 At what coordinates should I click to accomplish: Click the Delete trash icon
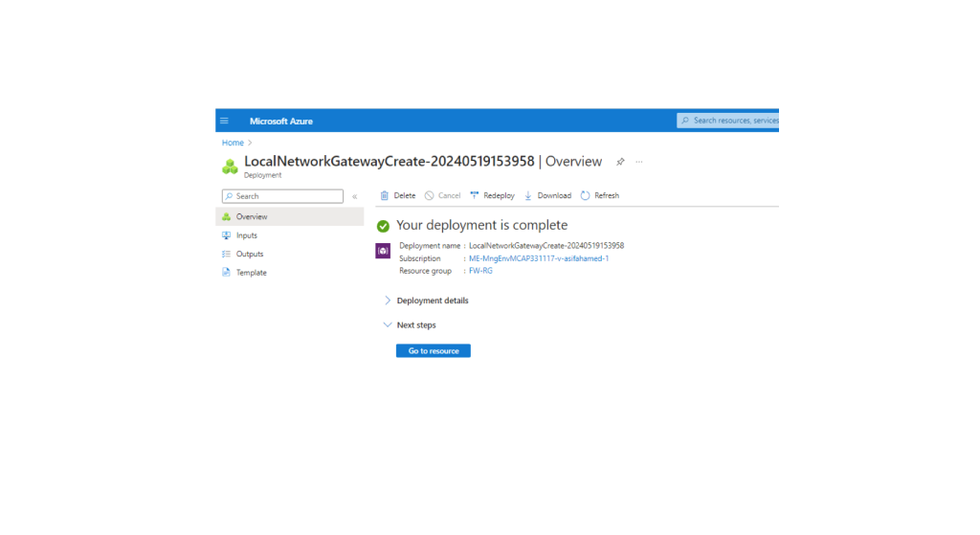[385, 195]
